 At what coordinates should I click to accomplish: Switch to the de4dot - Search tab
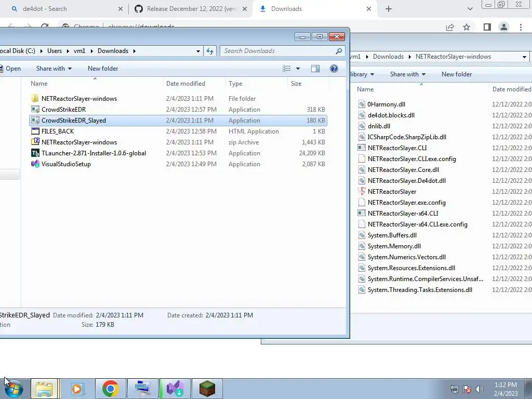tap(64, 9)
